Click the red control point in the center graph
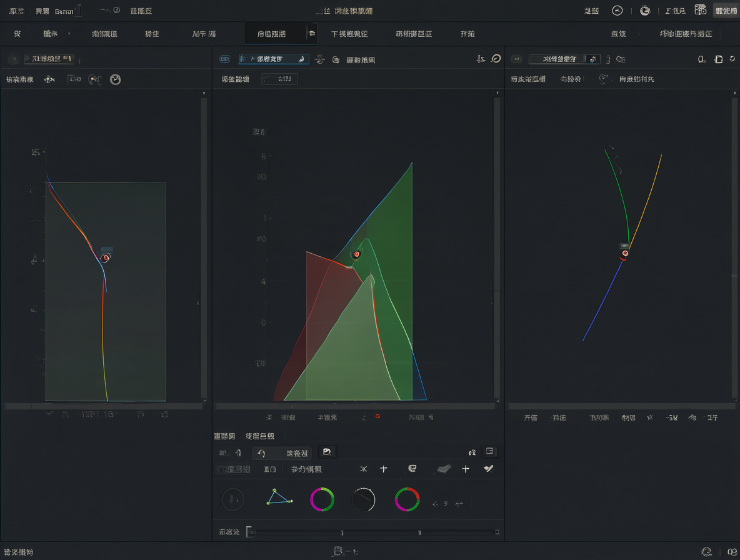This screenshot has width=740, height=560. click(x=356, y=254)
